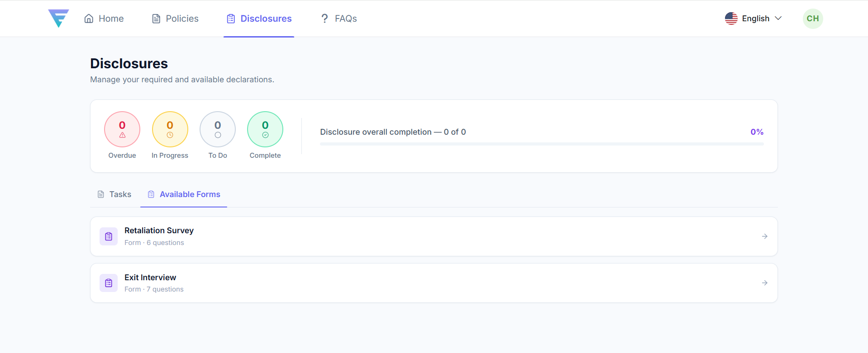Click the In Progress label
Viewport: 868px width, 353px height.
tap(170, 155)
